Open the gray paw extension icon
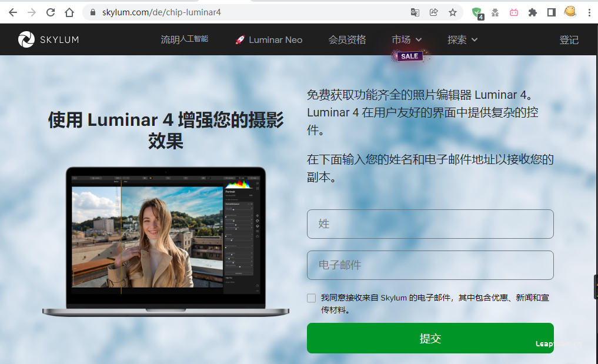The height and width of the screenshot is (364, 598). tap(495, 12)
